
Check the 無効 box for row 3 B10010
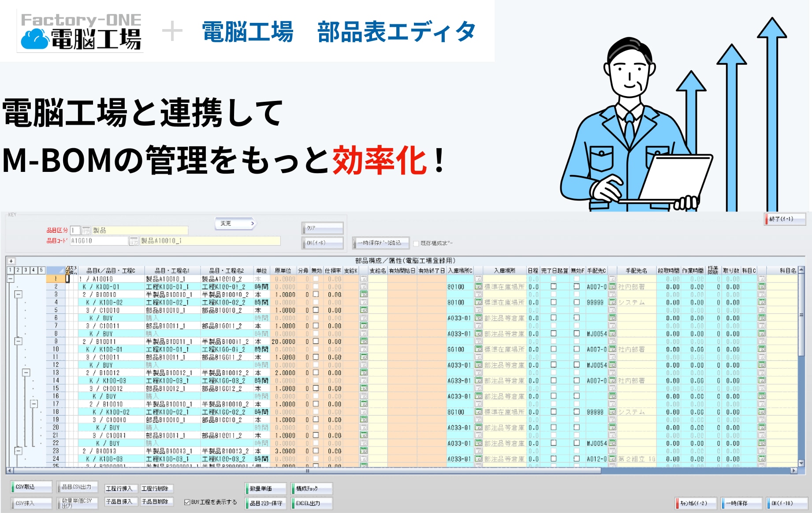(x=316, y=294)
